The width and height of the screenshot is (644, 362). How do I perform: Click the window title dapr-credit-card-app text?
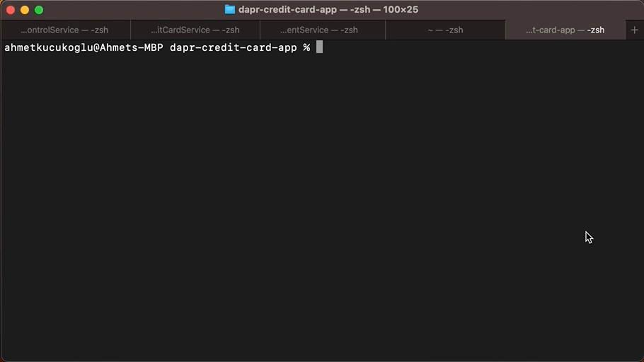point(287,9)
